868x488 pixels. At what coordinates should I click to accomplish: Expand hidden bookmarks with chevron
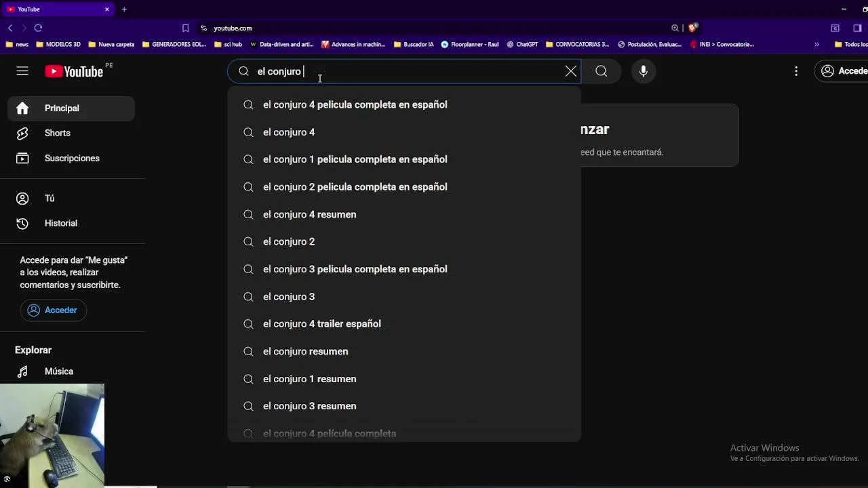coord(816,44)
